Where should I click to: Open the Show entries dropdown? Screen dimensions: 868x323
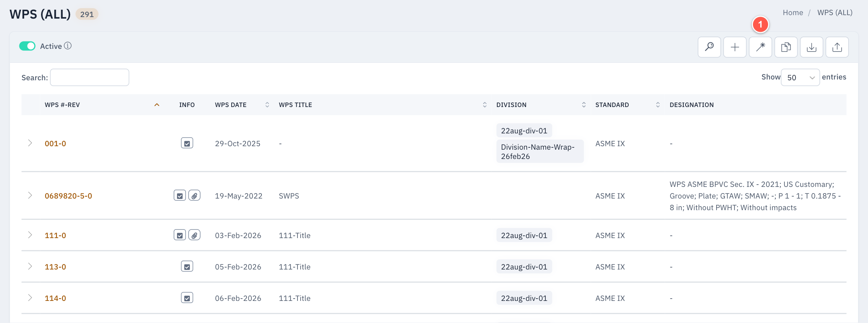click(x=800, y=77)
